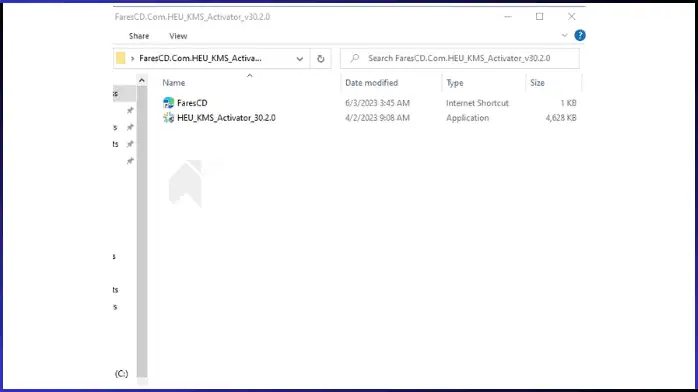This screenshot has width=698, height=392.
Task: Click the magnifier icon in the search box
Action: tap(355, 58)
